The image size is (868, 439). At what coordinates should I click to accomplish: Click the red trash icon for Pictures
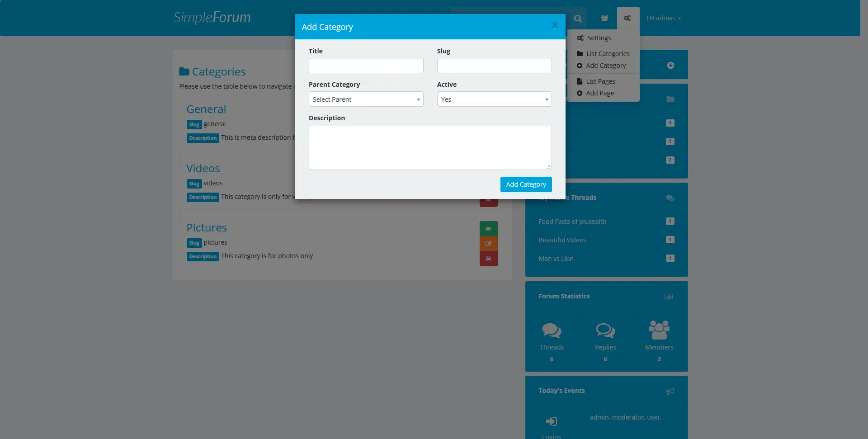[488, 259]
